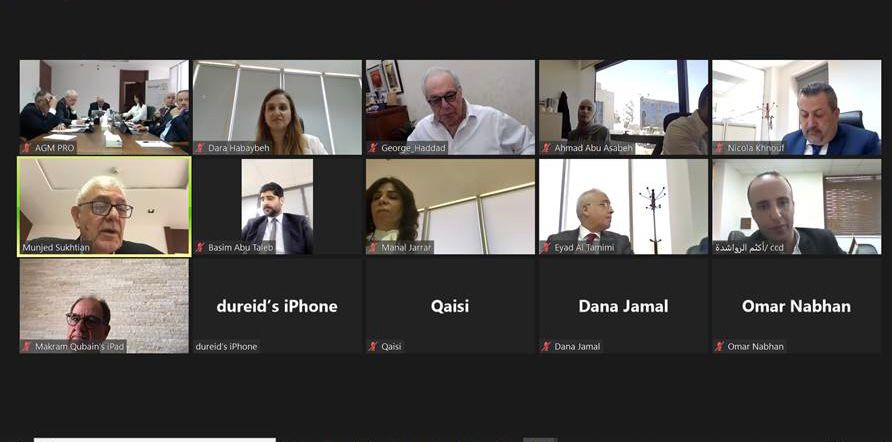Select the Omar Nabhan participant tile

[x=796, y=306]
